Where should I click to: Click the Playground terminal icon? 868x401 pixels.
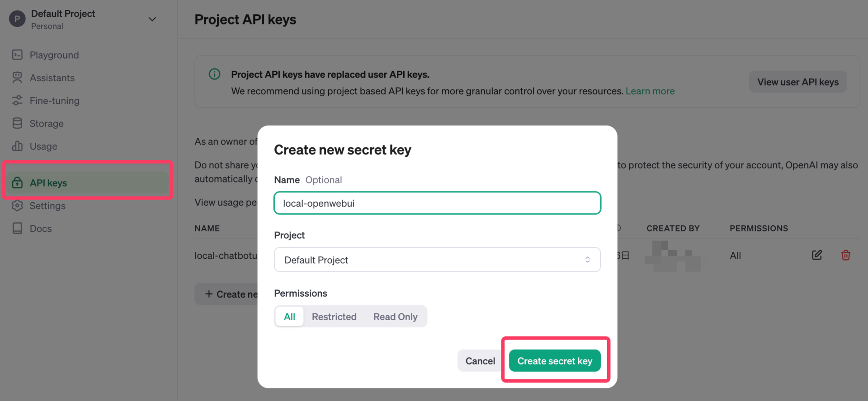(x=17, y=55)
